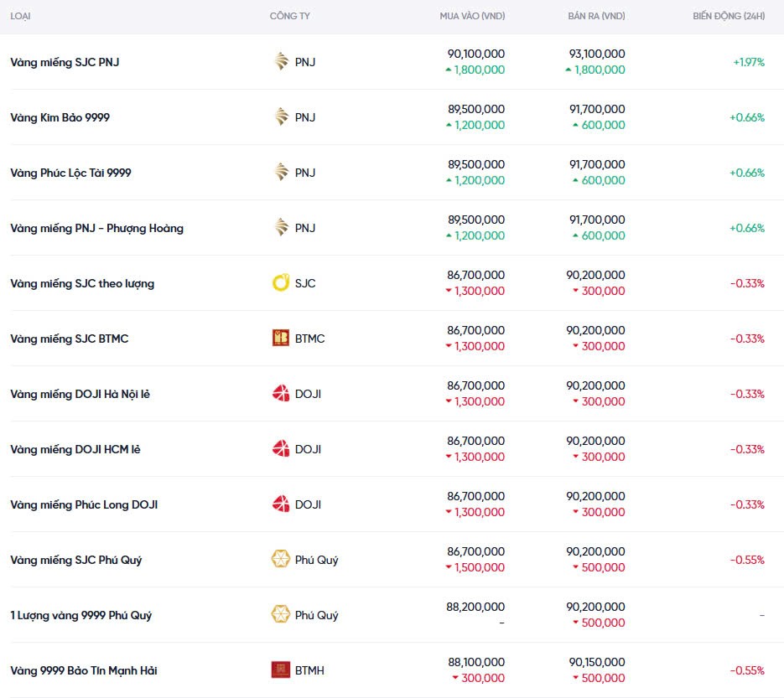Sort by the LOẠI column header

pos(21,17)
